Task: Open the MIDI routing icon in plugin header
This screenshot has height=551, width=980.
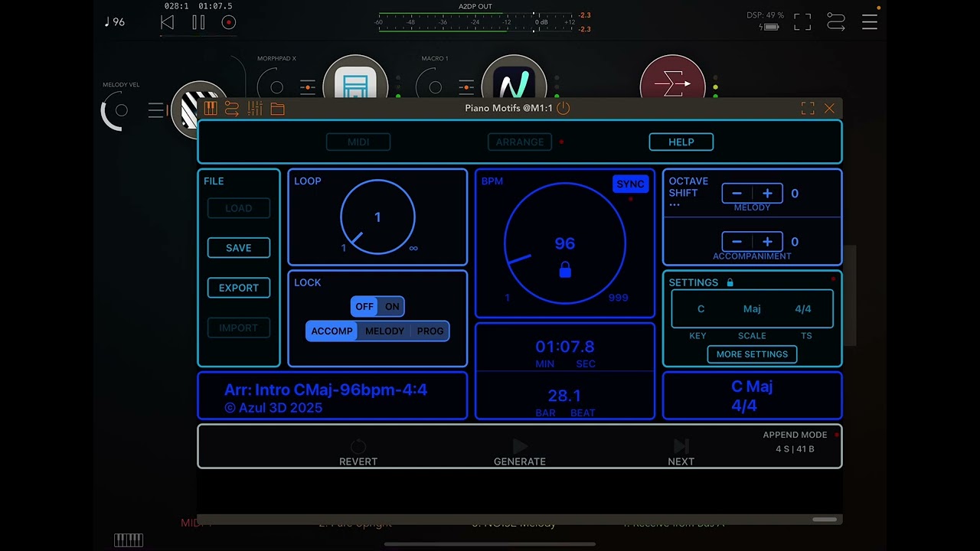Action: 232,109
